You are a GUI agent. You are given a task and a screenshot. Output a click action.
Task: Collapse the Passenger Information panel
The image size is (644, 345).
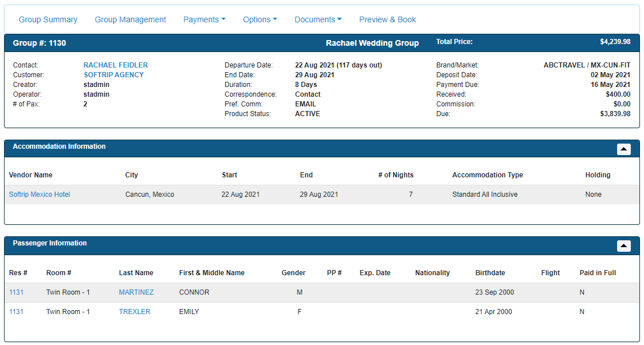coord(623,246)
